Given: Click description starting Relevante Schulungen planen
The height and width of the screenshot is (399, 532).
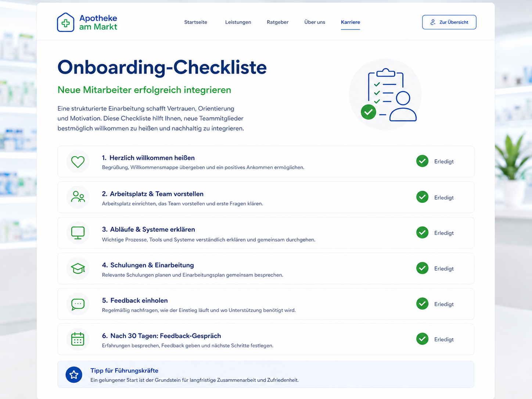Looking at the screenshot, I should click(x=193, y=275).
